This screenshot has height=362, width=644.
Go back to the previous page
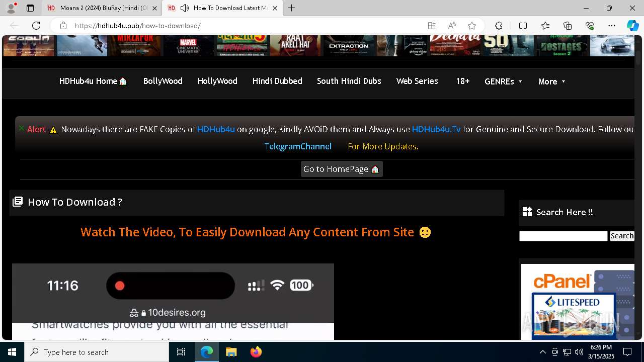pyautogui.click(x=14, y=26)
